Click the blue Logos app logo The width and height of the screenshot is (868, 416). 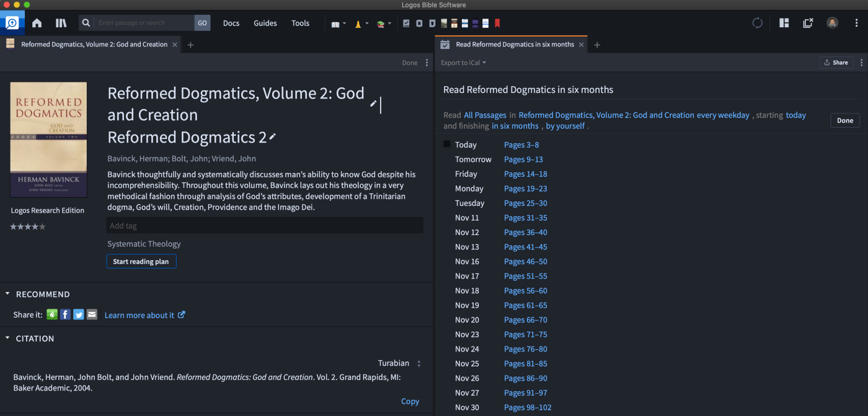[12, 23]
